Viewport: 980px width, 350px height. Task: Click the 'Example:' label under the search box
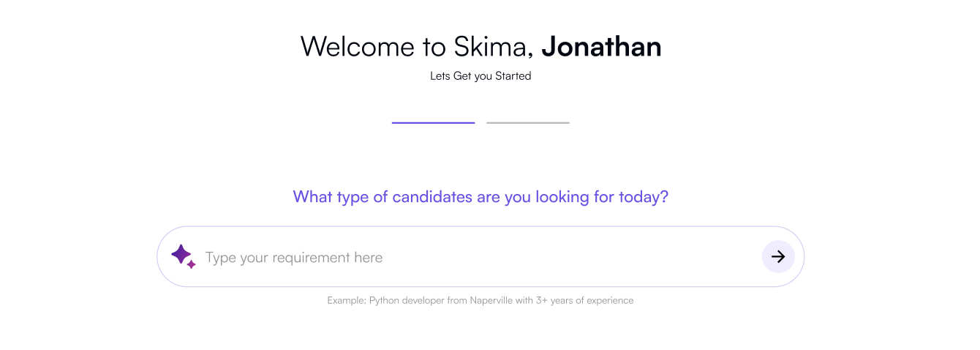(x=346, y=300)
